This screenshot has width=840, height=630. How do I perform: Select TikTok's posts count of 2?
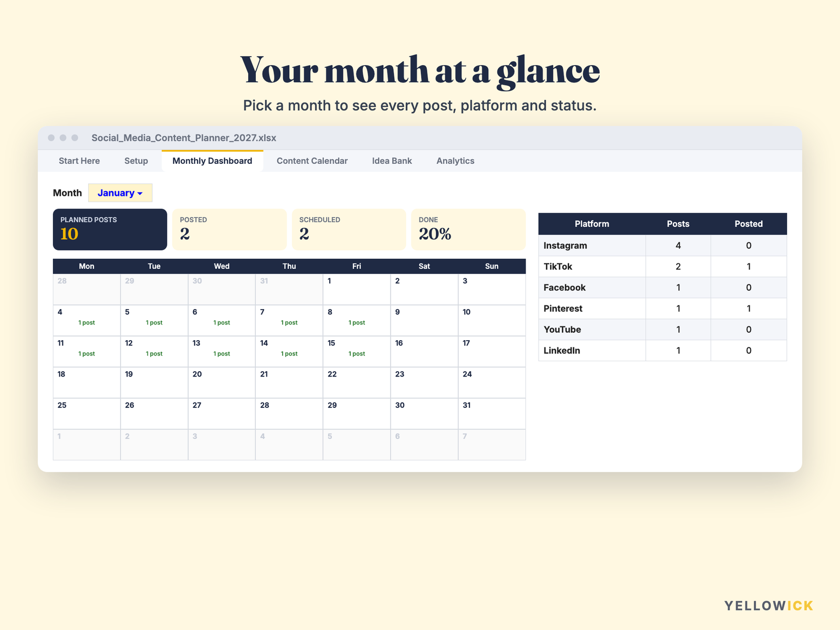click(678, 266)
